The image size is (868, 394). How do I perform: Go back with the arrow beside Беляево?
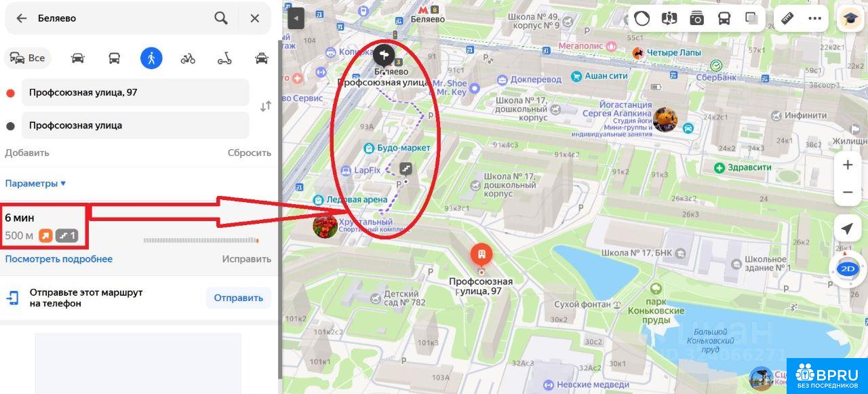22,18
